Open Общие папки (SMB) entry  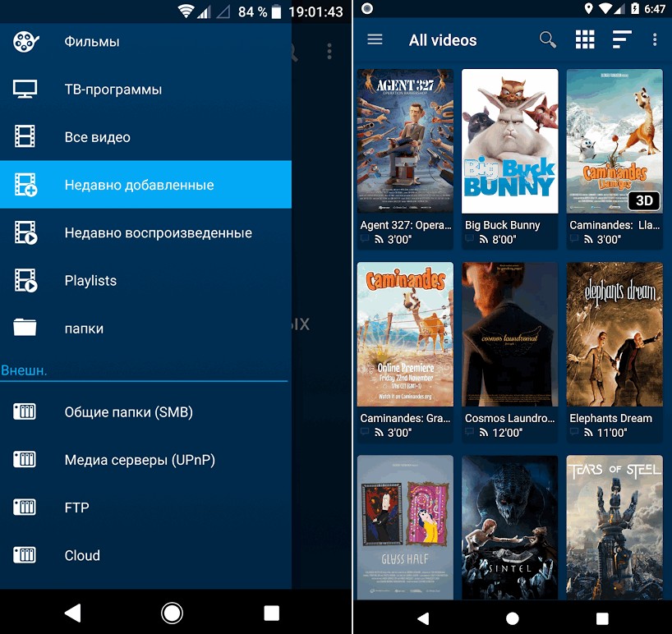pos(145,411)
